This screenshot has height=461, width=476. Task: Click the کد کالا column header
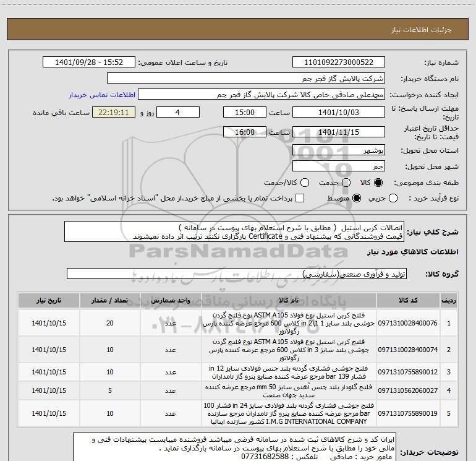(x=408, y=300)
